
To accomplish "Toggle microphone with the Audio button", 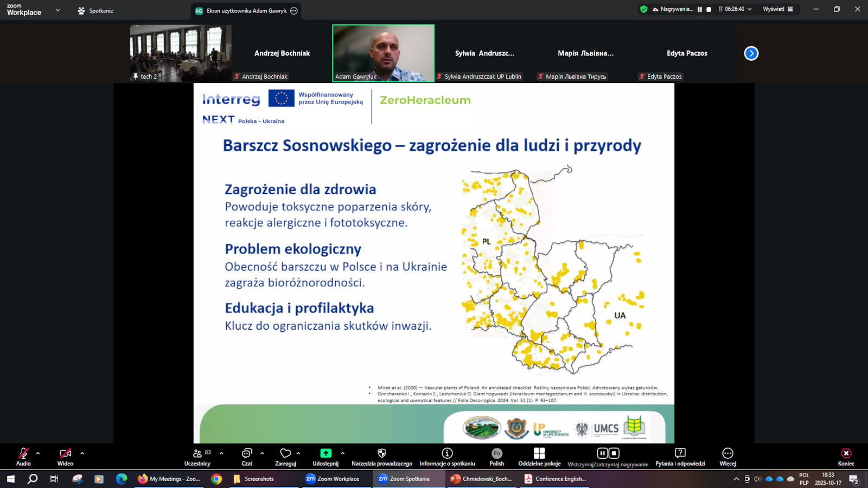I will coord(23,457).
